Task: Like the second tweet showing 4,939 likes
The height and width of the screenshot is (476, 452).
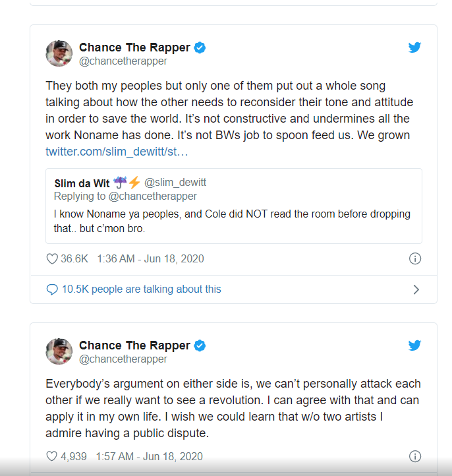Action: click(52, 456)
